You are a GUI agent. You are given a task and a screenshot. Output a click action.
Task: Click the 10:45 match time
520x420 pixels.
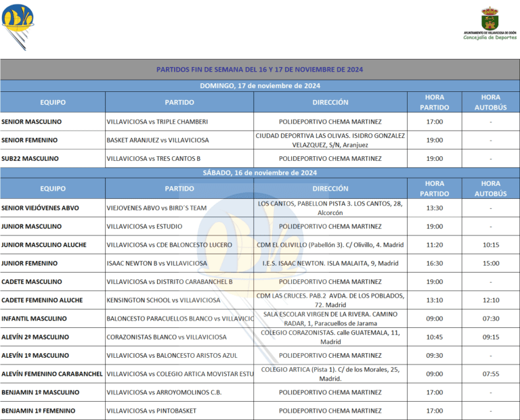point(435,337)
